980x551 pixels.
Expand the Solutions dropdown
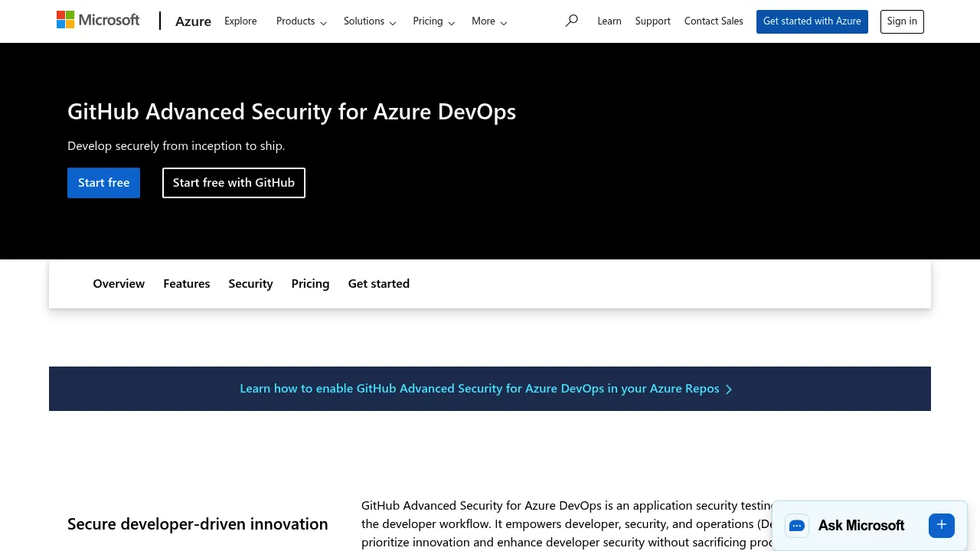pyautogui.click(x=370, y=21)
